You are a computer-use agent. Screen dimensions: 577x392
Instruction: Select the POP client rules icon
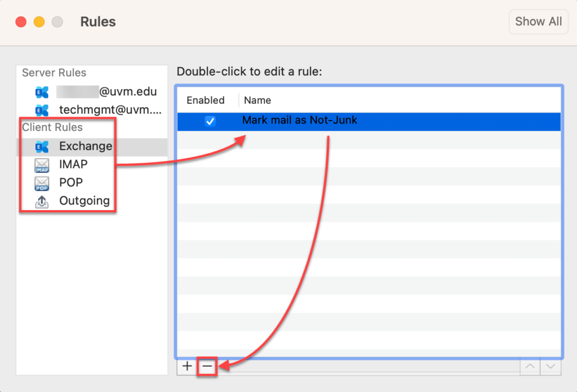pos(42,182)
